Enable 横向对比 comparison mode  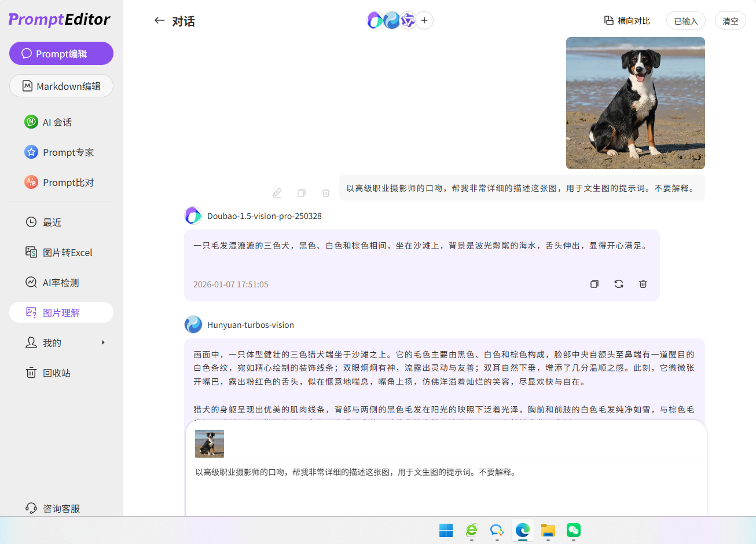click(x=628, y=20)
